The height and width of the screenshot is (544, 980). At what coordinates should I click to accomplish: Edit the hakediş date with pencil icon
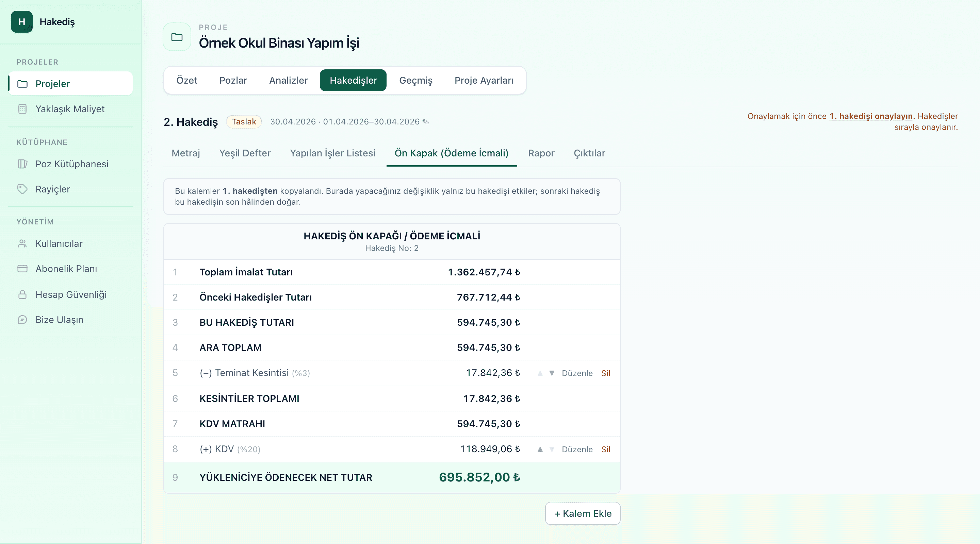pyautogui.click(x=426, y=122)
